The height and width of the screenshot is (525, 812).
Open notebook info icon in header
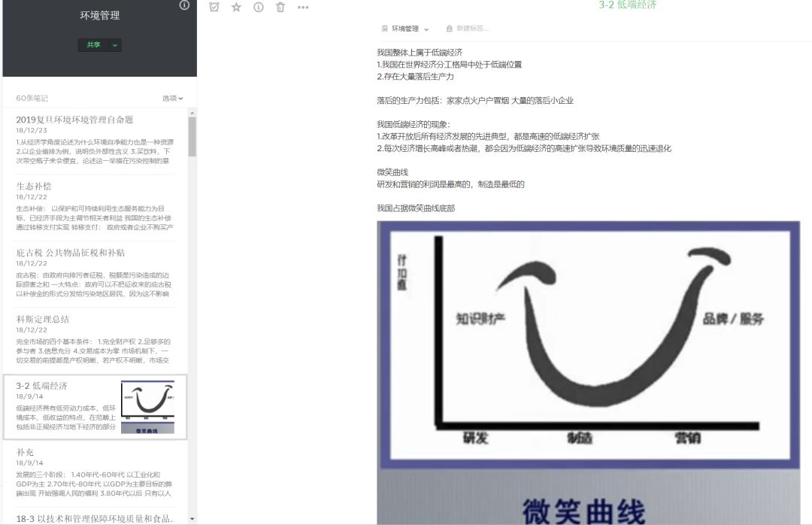tap(184, 5)
